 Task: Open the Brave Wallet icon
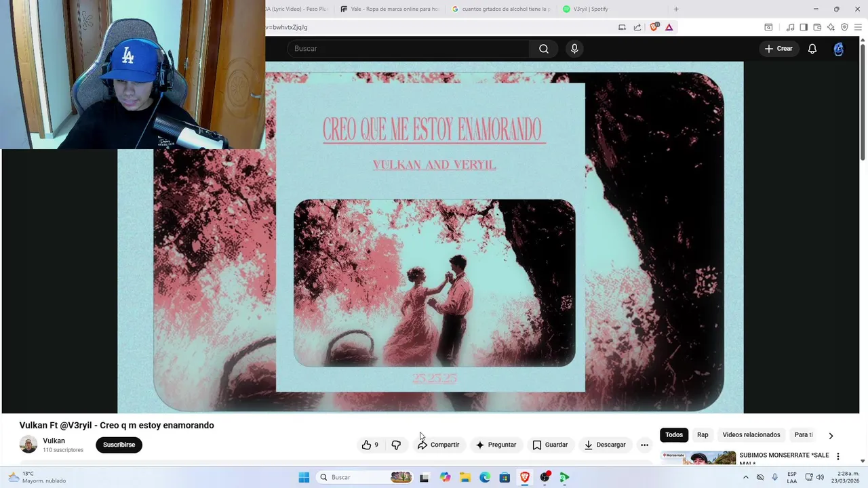tap(817, 27)
